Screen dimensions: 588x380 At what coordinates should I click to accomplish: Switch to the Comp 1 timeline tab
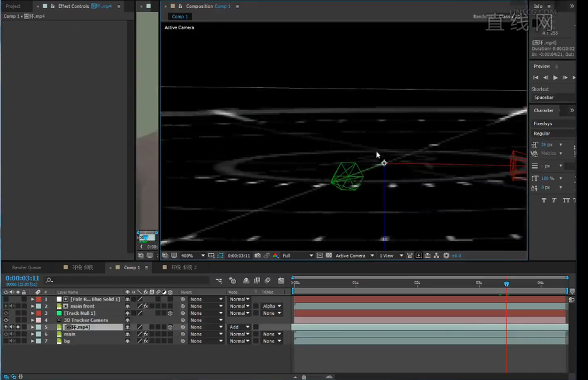click(x=132, y=267)
